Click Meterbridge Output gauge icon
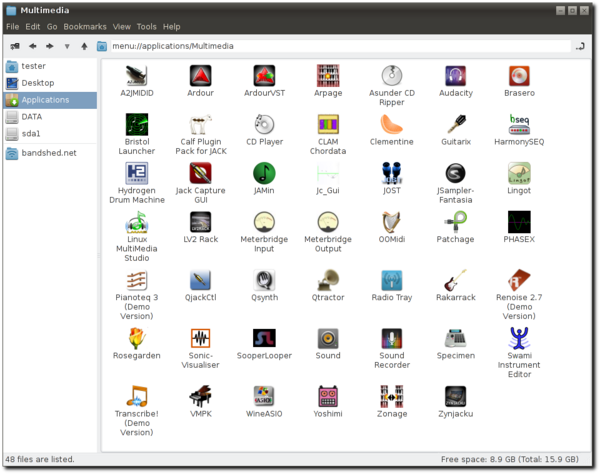 328,222
